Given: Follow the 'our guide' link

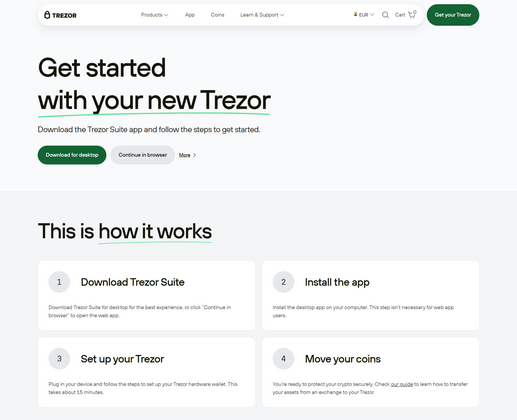Looking at the screenshot, I should tap(402, 384).
